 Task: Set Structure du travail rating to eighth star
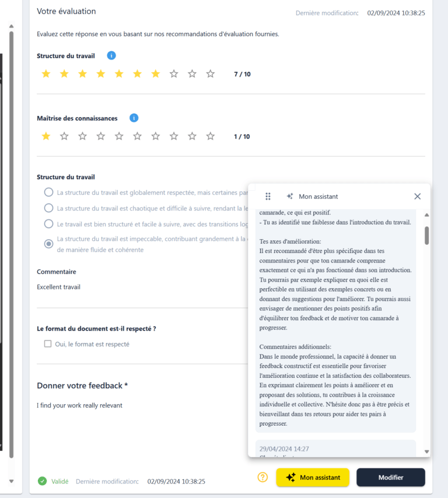(x=174, y=74)
